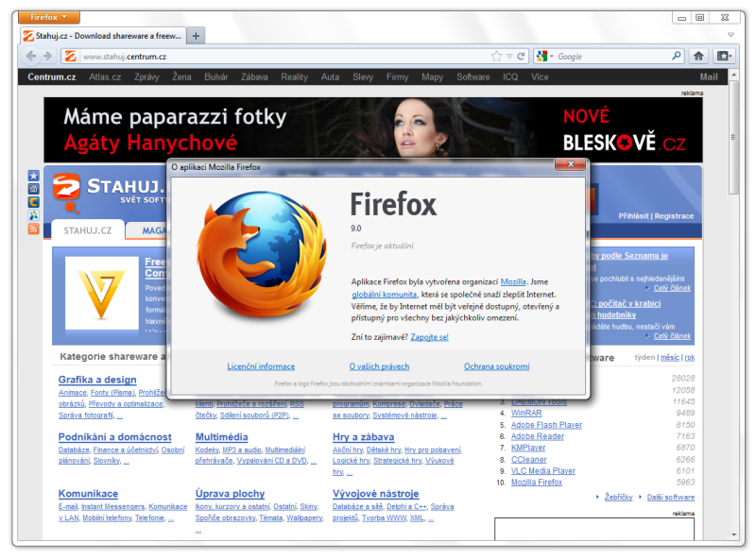Open Zprávy navigation item

tap(146, 77)
